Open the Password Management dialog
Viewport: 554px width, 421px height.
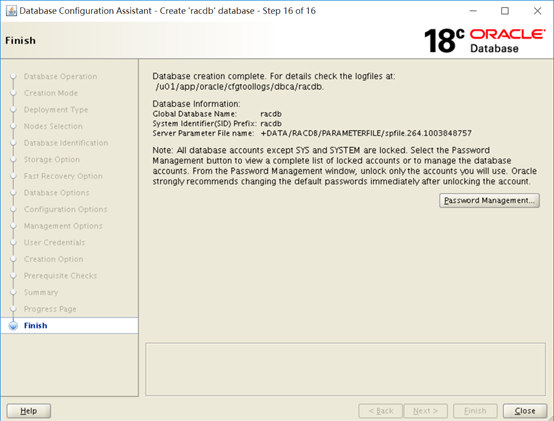pos(489,200)
